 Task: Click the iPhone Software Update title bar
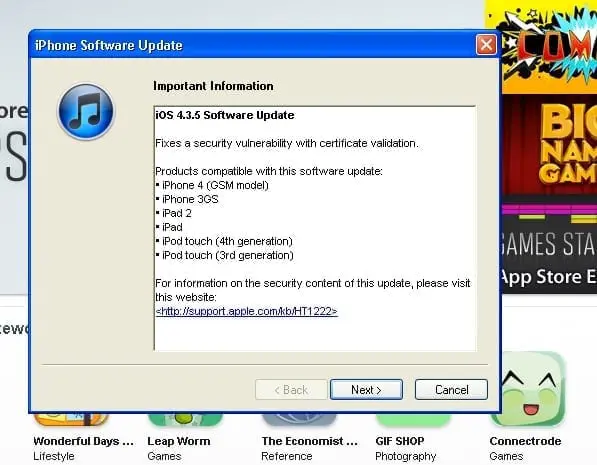251,45
